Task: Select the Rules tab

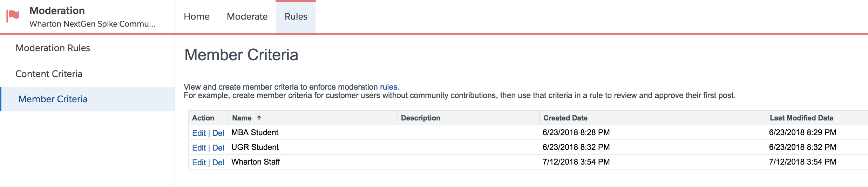Action: 296,16
